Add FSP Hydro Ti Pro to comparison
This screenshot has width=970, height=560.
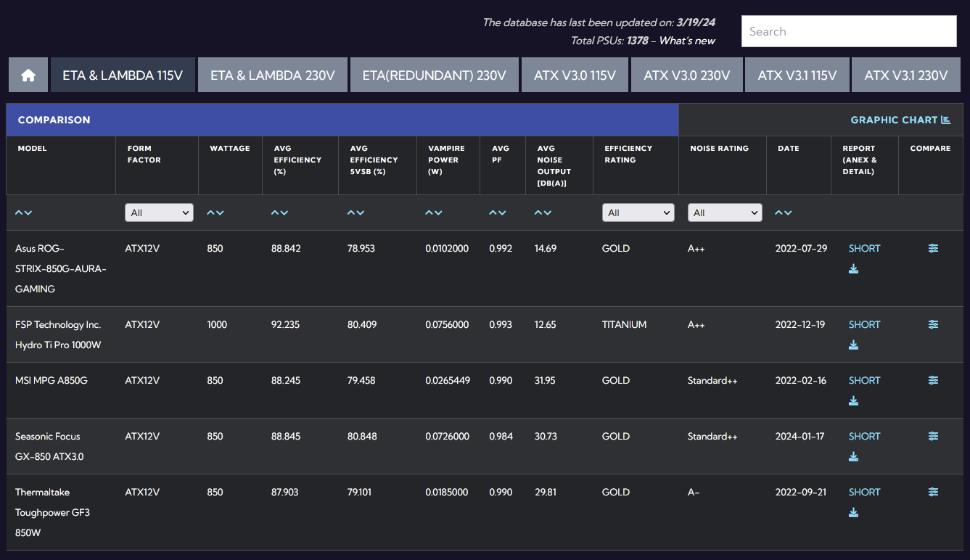point(933,324)
